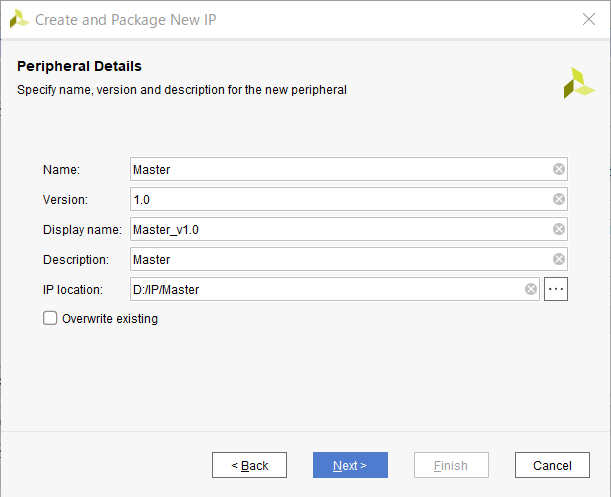611x497 pixels.
Task: Select the Description input field
Action: [x=340, y=259]
